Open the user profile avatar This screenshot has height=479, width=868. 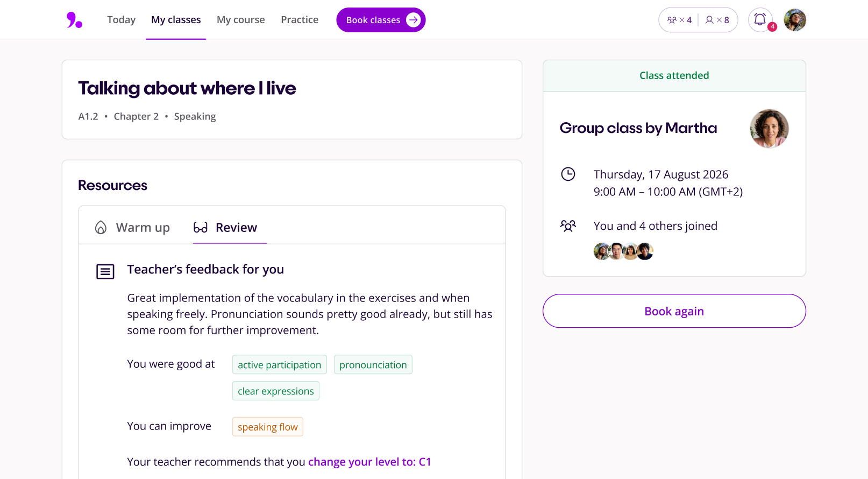pos(794,20)
